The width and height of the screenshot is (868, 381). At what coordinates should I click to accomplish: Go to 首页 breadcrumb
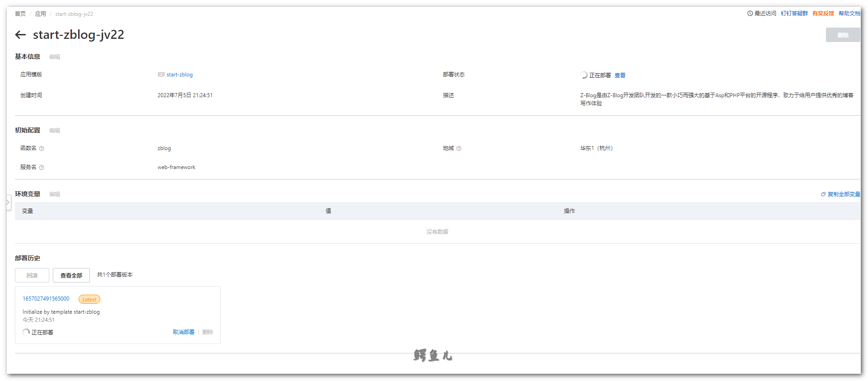click(x=20, y=14)
